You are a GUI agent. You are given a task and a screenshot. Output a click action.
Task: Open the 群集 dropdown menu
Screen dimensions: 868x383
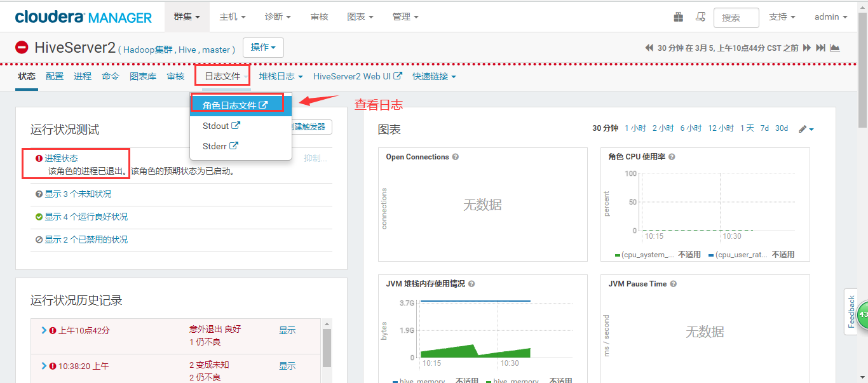point(187,17)
